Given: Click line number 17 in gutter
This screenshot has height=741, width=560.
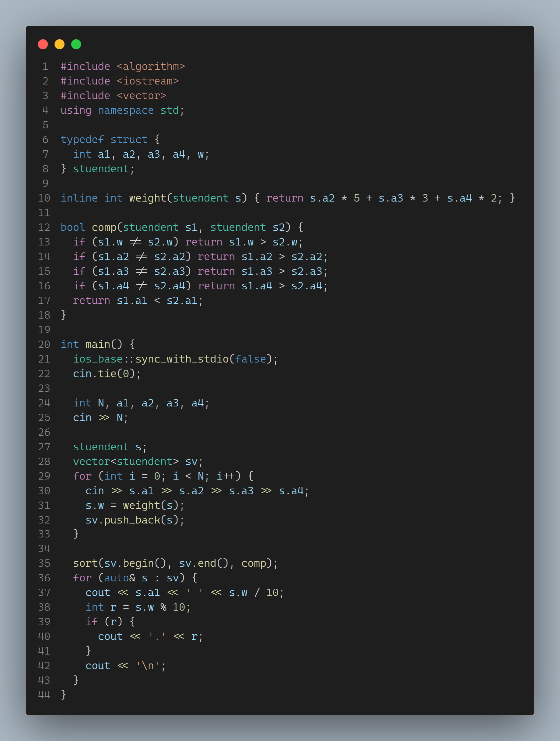Looking at the screenshot, I should 44,300.
